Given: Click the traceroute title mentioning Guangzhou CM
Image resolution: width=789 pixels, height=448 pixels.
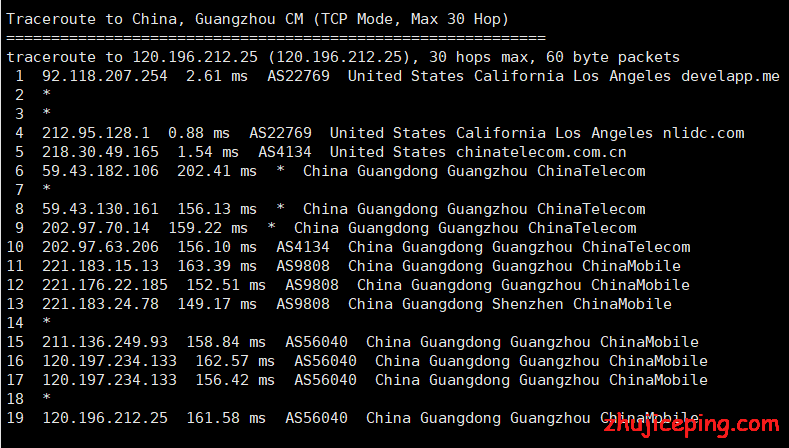Looking at the screenshot, I should click(x=257, y=19).
